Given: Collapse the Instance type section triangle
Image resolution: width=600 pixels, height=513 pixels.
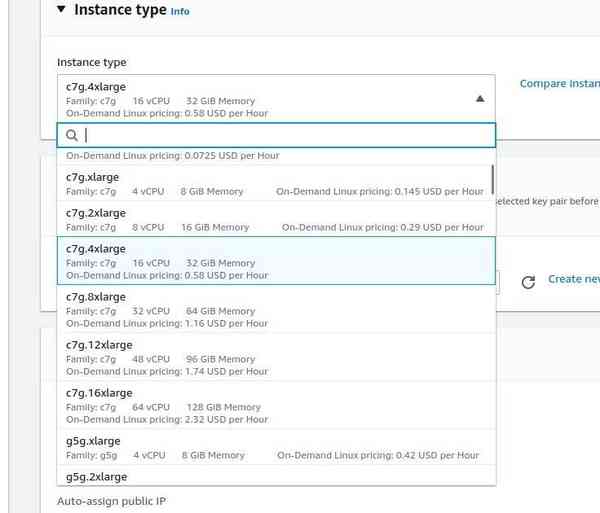Looking at the screenshot, I should [x=61, y=9].
